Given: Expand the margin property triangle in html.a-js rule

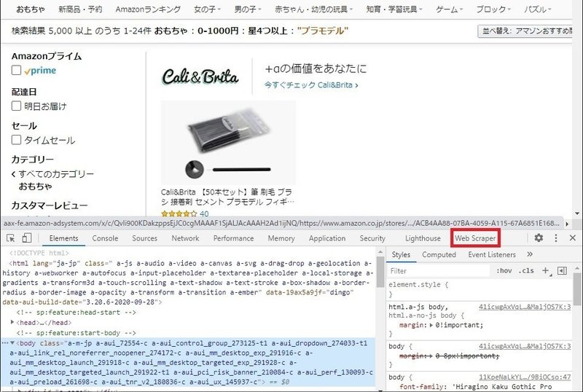Looking at the screenshot, I should [x=431, y=325].
